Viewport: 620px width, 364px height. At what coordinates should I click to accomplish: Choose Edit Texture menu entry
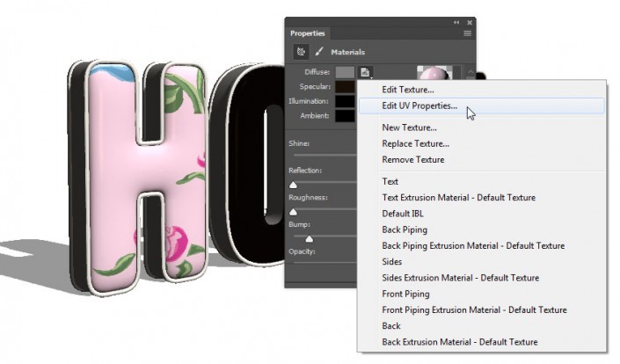(x=408, y=90)
